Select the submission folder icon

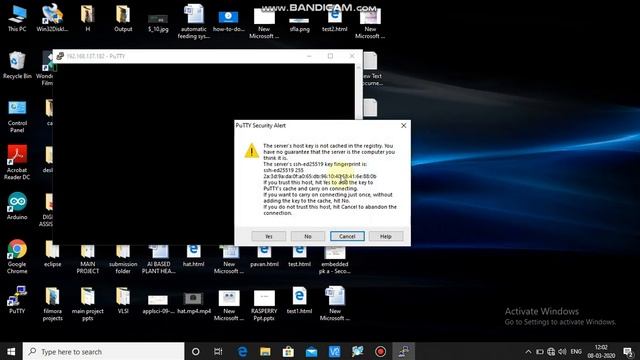[123, 259]
